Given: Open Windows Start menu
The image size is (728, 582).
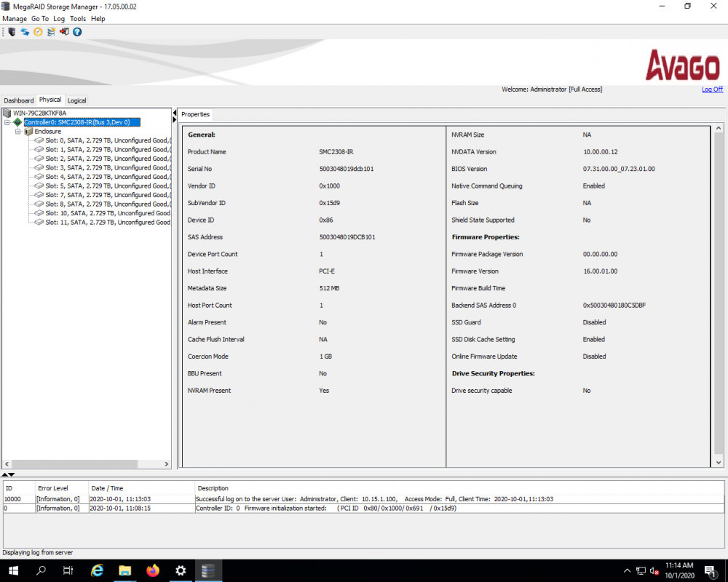Looking at the screenshot, I should (13, 570).
